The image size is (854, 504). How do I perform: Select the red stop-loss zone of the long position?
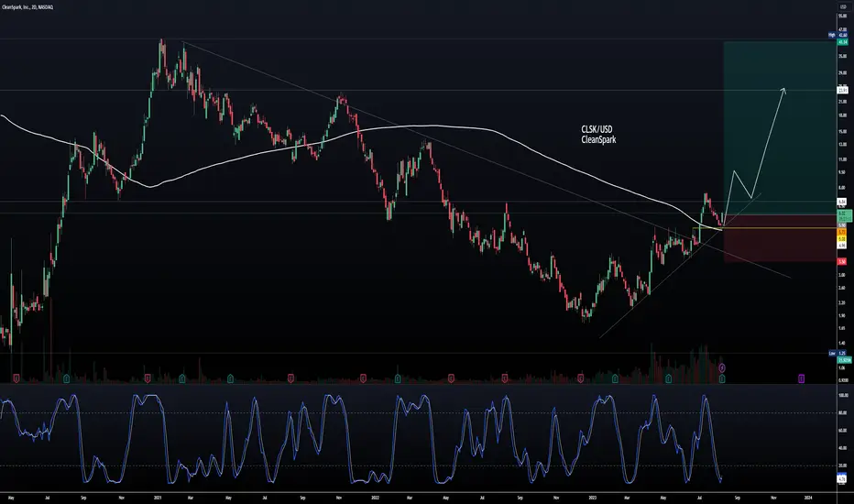[780, 238]
